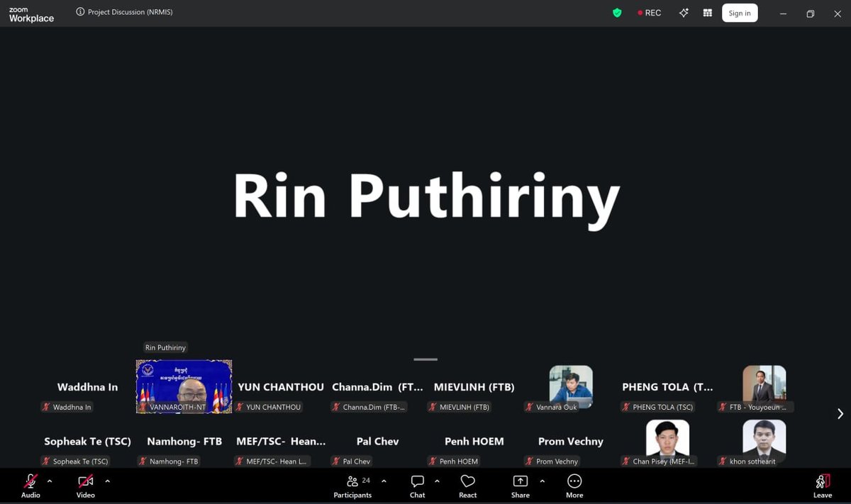This screenshot has height=504, width=851.
Task: Select VANNAROITH-NT video thumbnail
Action: pyautogui.click(x=184, y=387)
